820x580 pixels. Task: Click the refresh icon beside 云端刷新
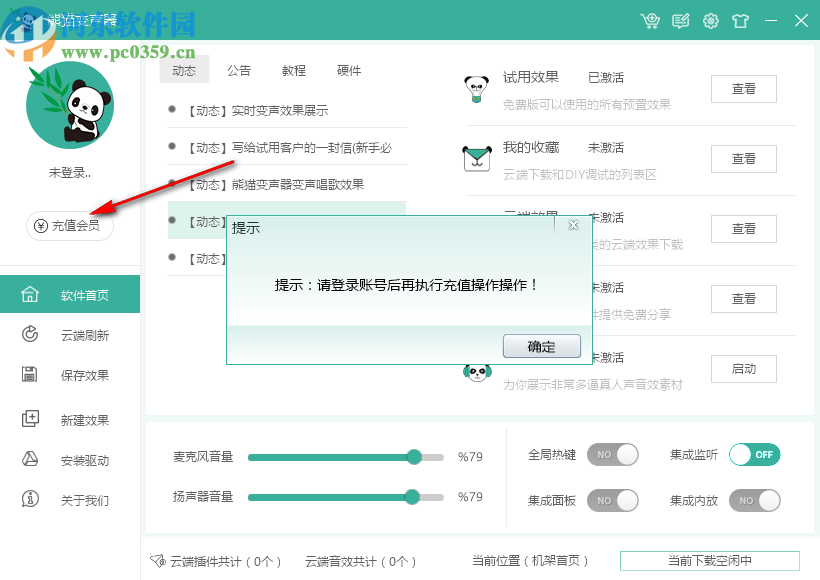pos(30,335)
